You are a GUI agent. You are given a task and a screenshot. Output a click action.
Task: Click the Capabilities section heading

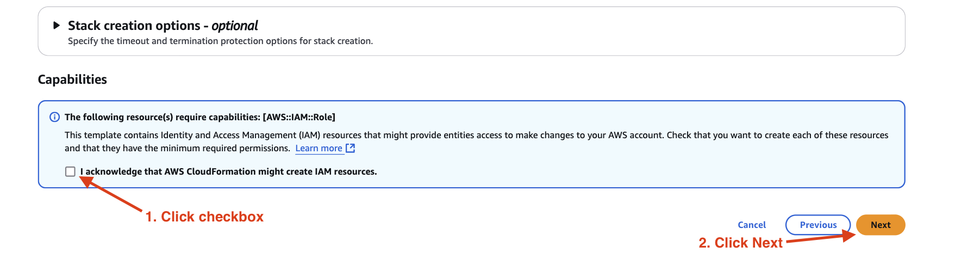tap(72, 79)
